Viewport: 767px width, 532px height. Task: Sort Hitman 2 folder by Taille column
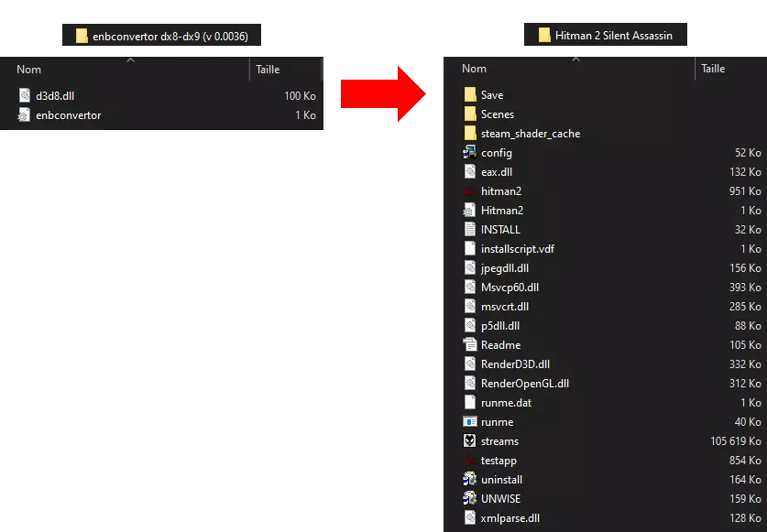coord(713,69)
